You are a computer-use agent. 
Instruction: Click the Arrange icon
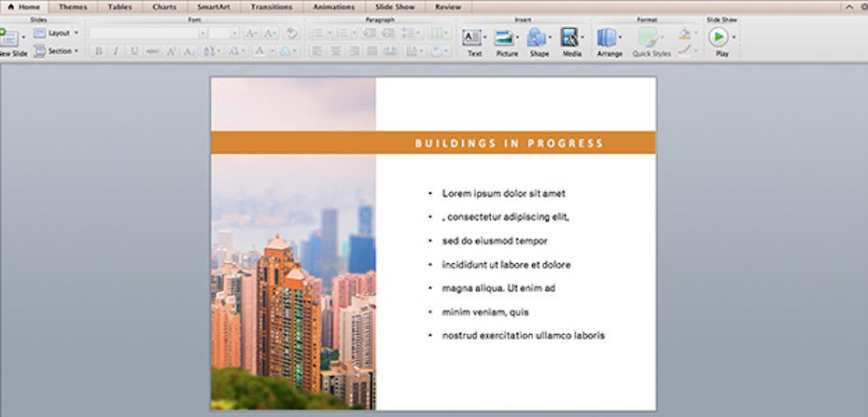point(607,37)
